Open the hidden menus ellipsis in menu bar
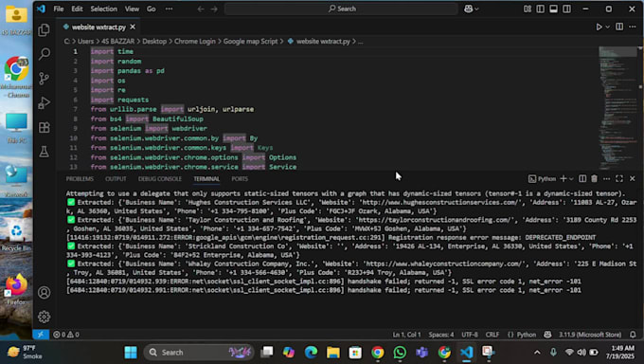The width and height of the screenshot is (644, 364). [x=169, y=9]
